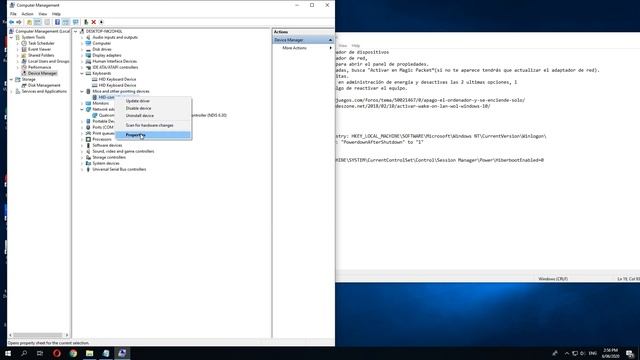Screen dimensions: 640x360
Task: Select Human Interface Devices category
Action: [114, 61]
